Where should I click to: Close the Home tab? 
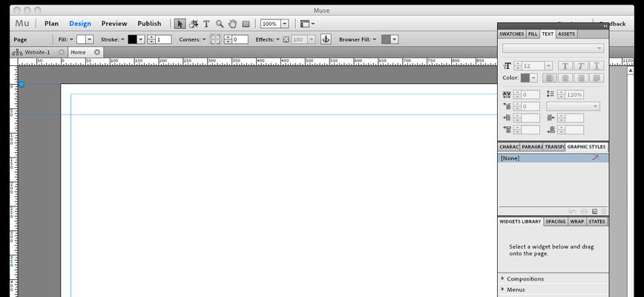click(x=97, y=52)
